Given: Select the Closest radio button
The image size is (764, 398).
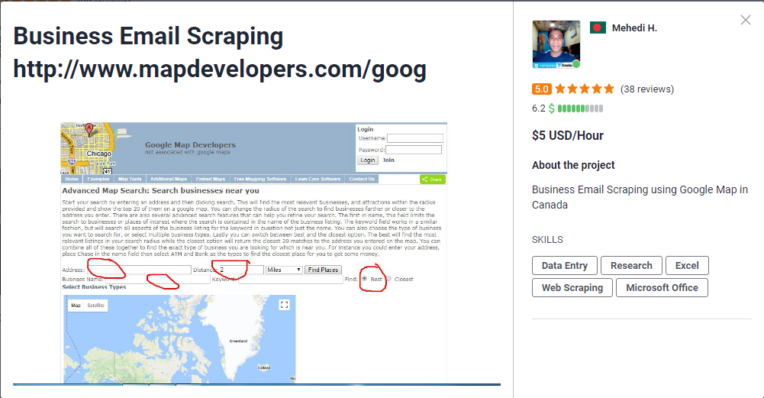Looking at the screenshot, I should [388, 279].
